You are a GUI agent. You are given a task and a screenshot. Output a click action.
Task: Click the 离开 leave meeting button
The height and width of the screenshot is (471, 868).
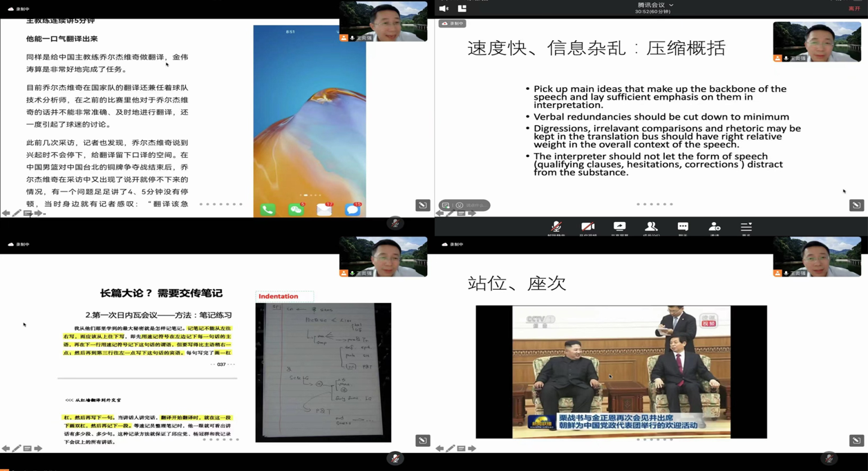point(854,8)
